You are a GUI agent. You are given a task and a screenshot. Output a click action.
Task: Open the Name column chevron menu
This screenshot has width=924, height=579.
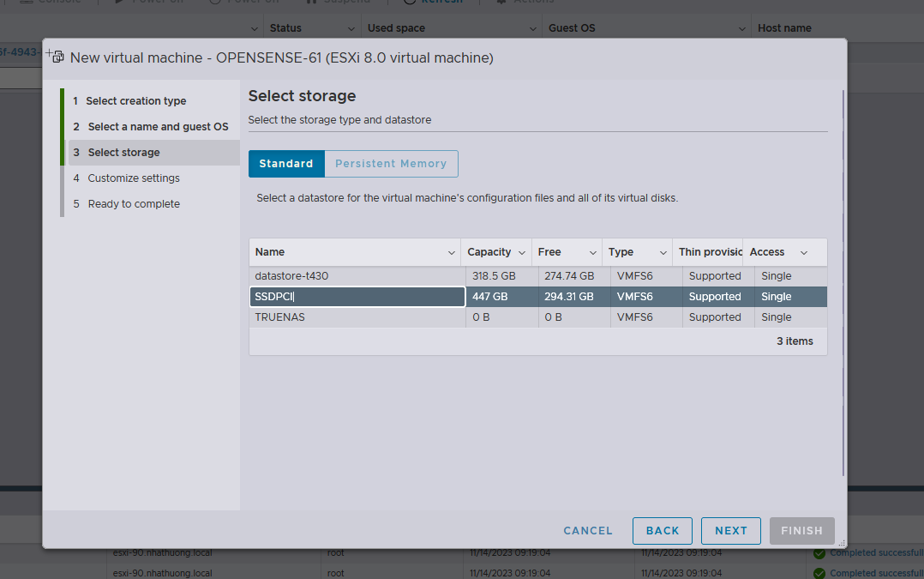tap(452, 252)
